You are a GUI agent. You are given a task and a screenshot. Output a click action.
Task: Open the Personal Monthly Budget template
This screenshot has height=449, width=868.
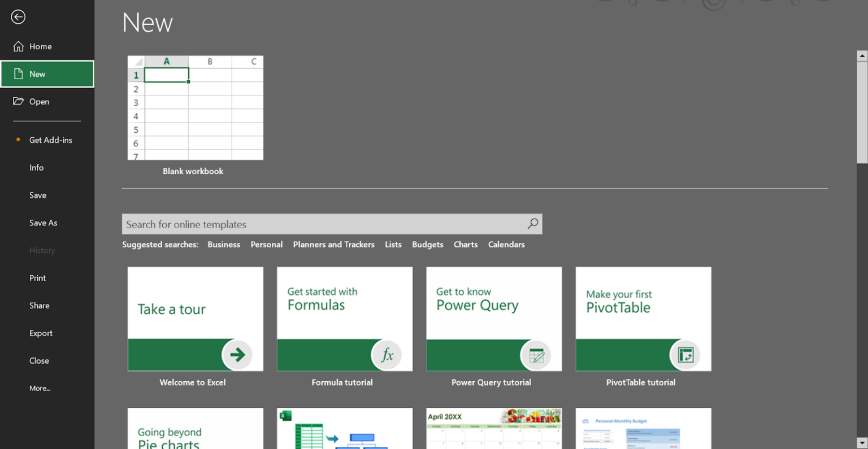(x=643, y=429)
